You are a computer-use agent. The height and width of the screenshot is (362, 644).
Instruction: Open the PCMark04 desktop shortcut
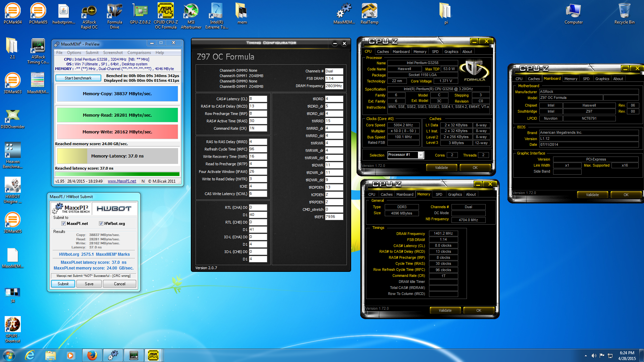(x=12, y=13)
